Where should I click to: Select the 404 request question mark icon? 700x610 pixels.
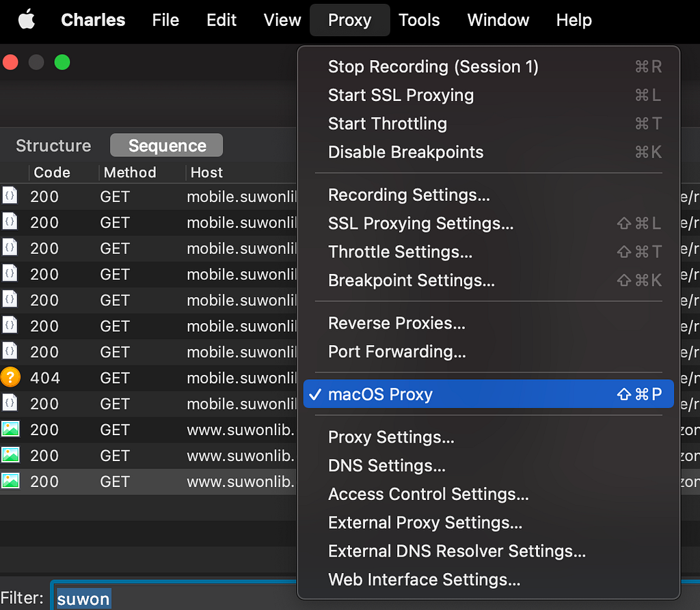point(10,377)
